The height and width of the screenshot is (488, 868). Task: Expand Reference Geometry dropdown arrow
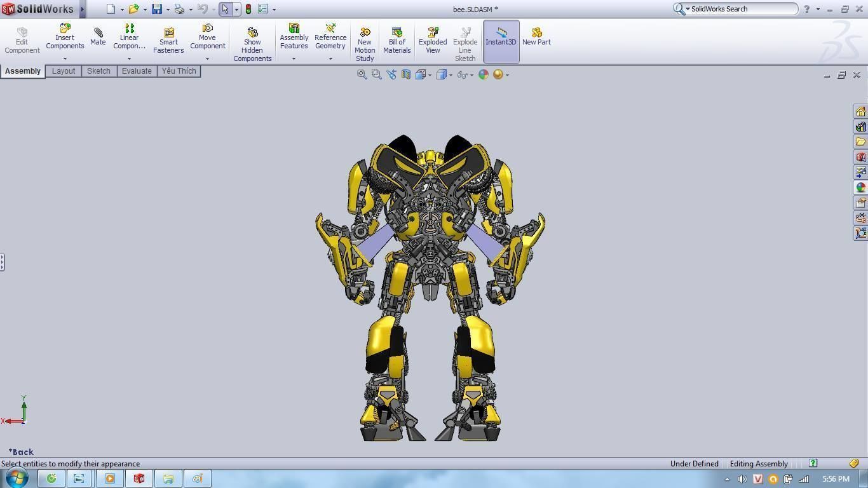(330, 59)
